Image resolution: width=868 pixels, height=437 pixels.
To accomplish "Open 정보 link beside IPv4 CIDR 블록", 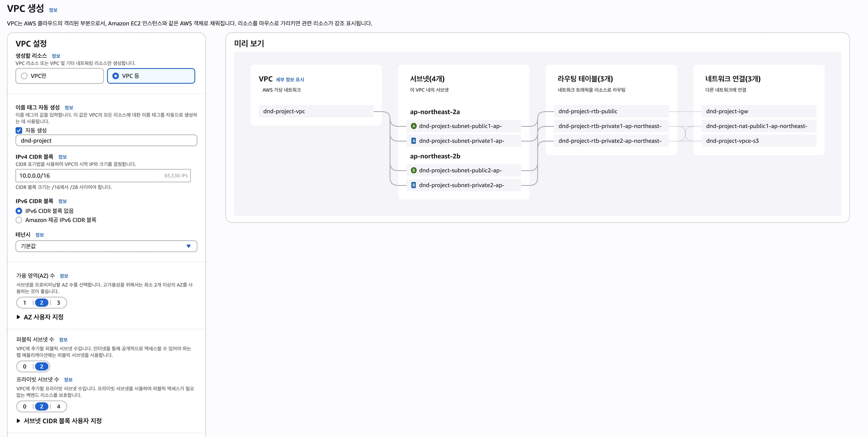I will (x=62, y=157).
